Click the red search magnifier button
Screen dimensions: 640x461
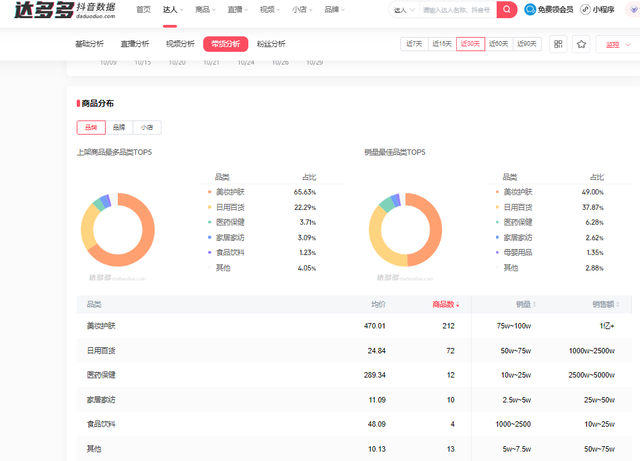click(x=507, y=9)
